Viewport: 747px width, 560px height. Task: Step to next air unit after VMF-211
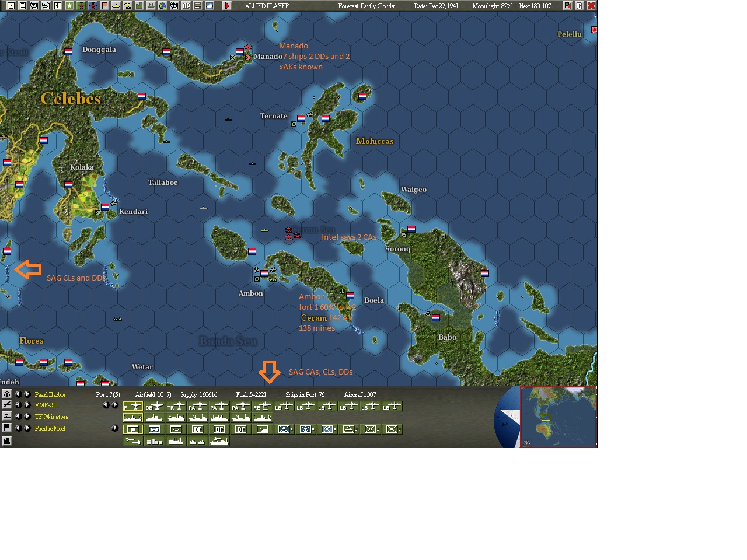coord(27,404)
